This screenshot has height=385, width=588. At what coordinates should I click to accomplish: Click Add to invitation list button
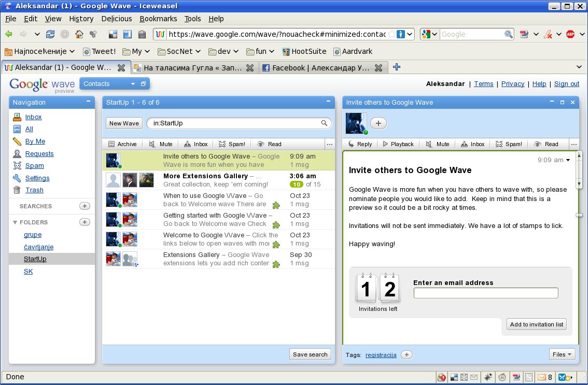pyautogui.click(x=537, y=324)
